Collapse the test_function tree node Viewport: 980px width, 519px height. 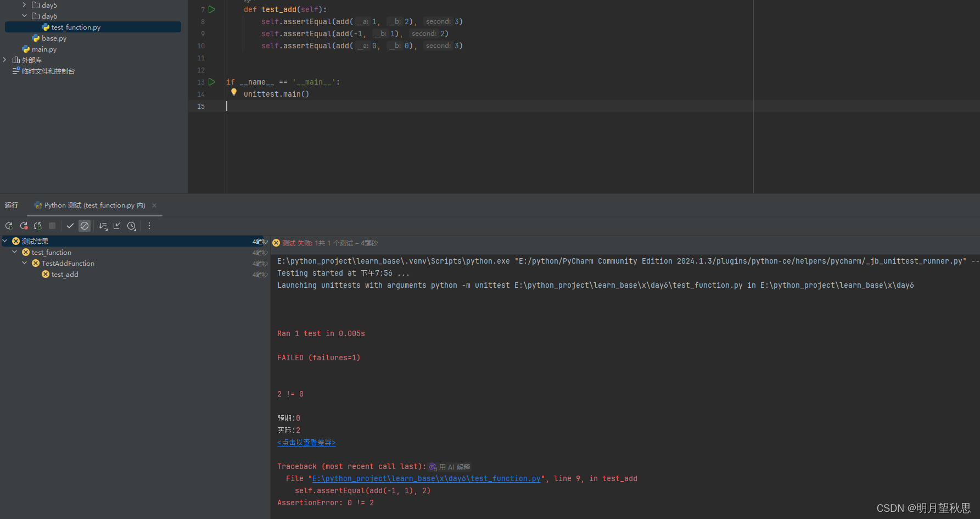click(15, 252)
